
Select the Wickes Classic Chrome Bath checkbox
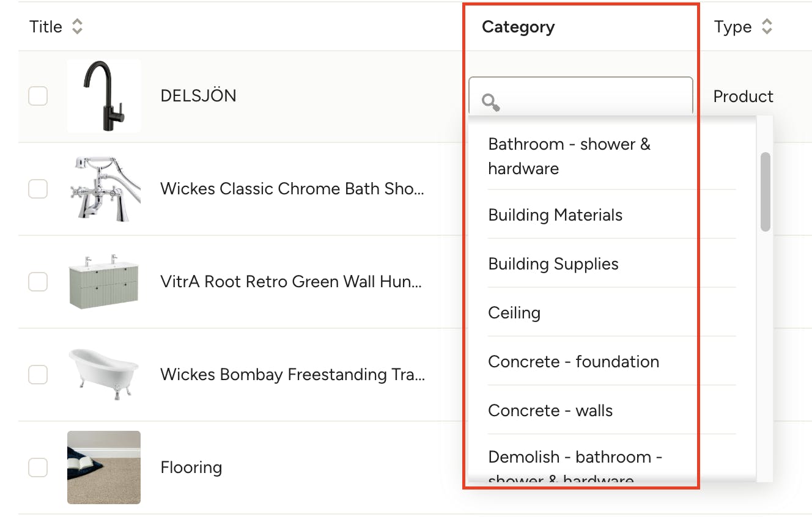[38, 189]
